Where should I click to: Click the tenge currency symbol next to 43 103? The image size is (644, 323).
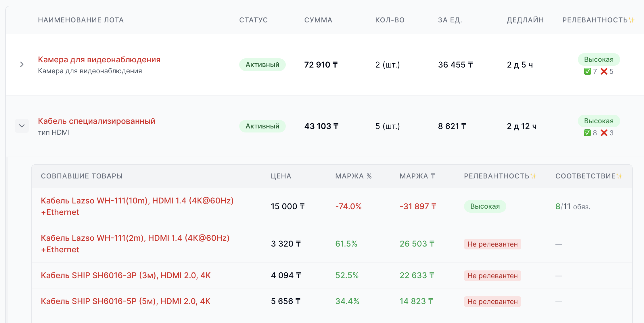pyautogui.click(x=336, y=126)
